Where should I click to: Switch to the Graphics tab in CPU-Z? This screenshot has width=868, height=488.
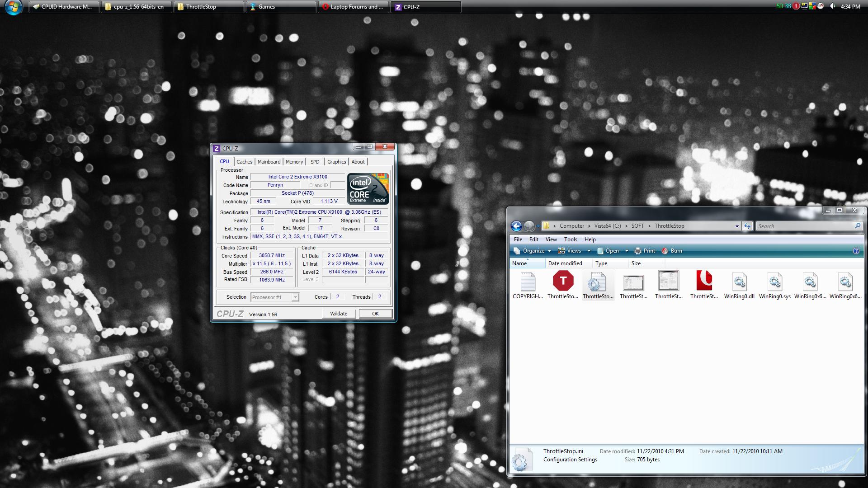(x=337, y=162)
